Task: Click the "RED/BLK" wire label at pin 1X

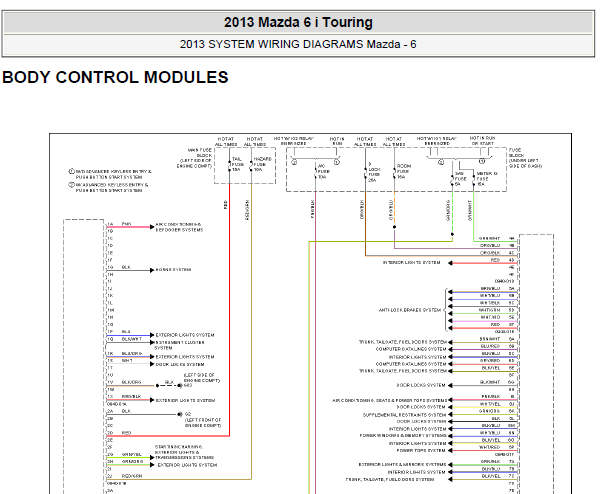Action: (x=131, y=397)
